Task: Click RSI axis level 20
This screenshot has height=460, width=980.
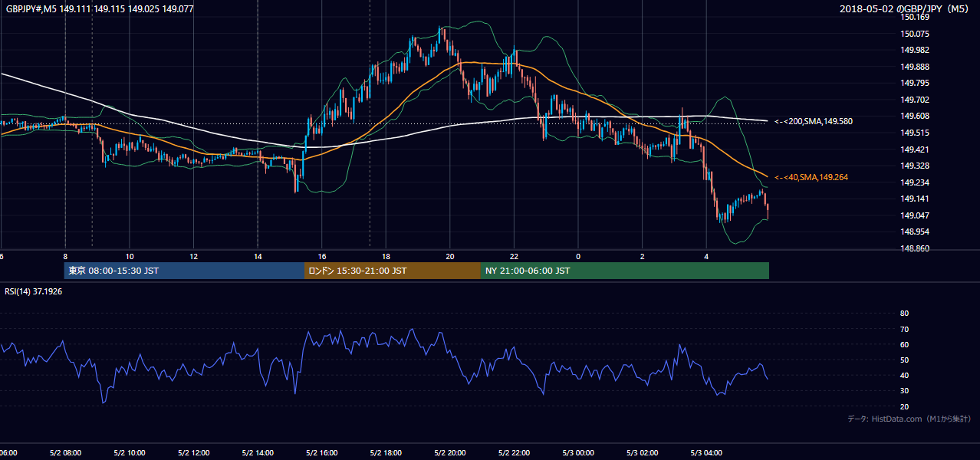Action: coord(904,406)
